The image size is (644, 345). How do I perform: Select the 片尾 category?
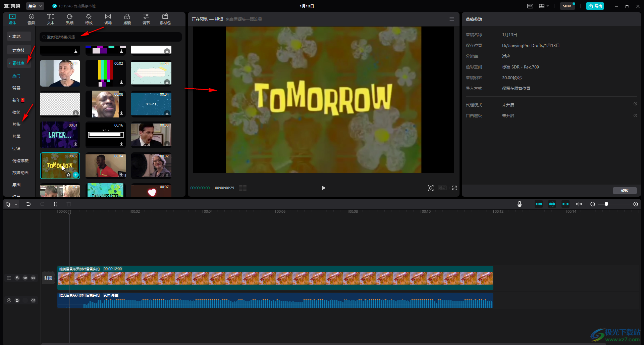point(16,136)
